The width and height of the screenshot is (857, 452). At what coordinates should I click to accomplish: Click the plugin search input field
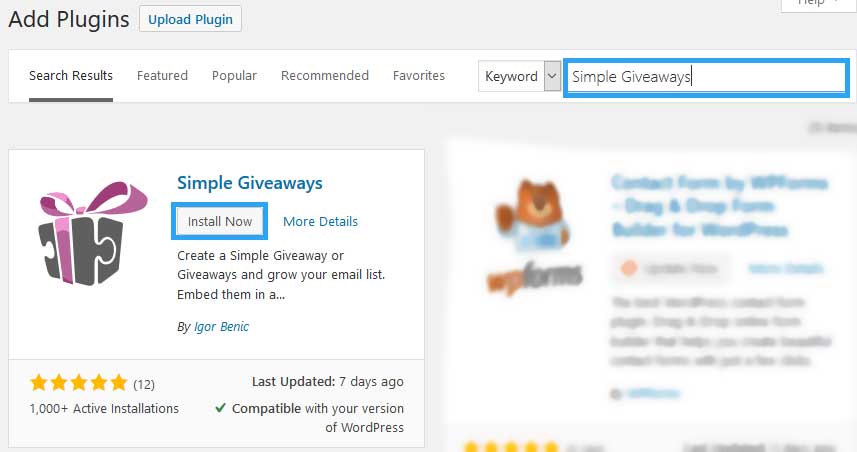(x=706, y=77)
